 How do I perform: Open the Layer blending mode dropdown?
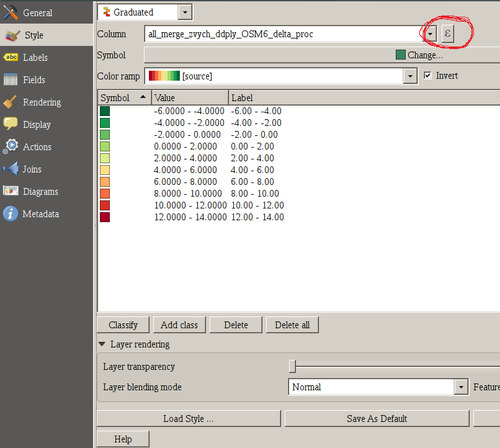click(461, 387)
